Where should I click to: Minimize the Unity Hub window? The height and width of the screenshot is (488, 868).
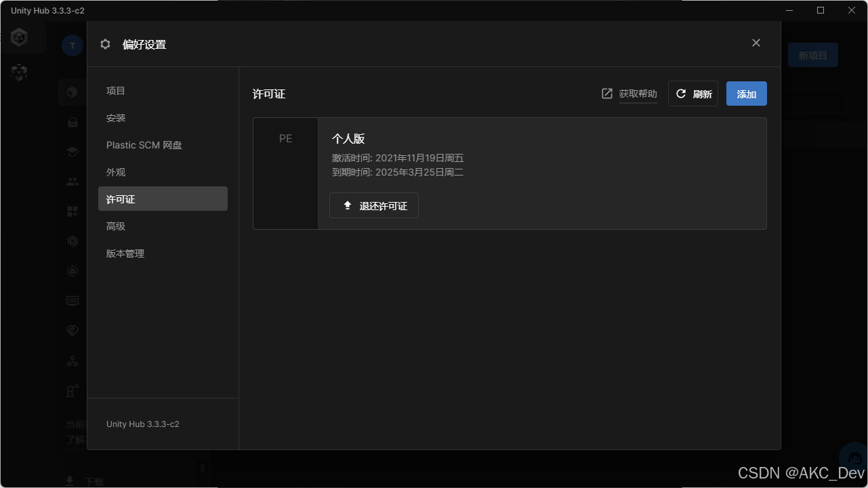[x=789, y=10]
